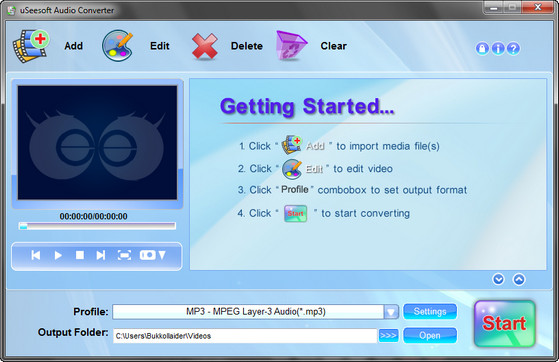Toggle full screen preview mode

point(124,255)
